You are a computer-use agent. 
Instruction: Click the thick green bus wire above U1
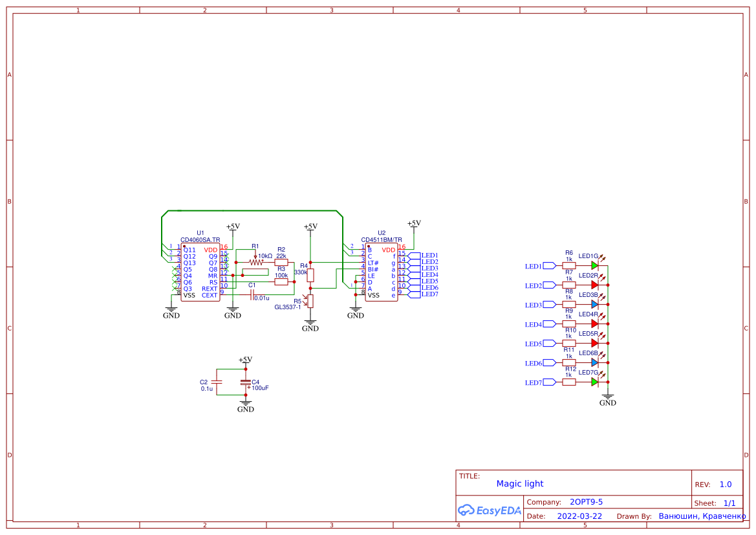(x=252, y=211)
